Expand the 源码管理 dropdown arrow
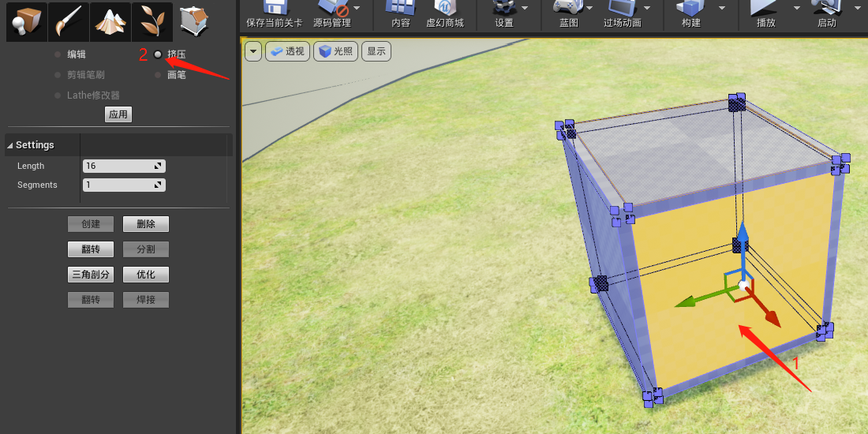Image resolution: width=868 pixels, height=434 pixels. click(x=357, y=7)
